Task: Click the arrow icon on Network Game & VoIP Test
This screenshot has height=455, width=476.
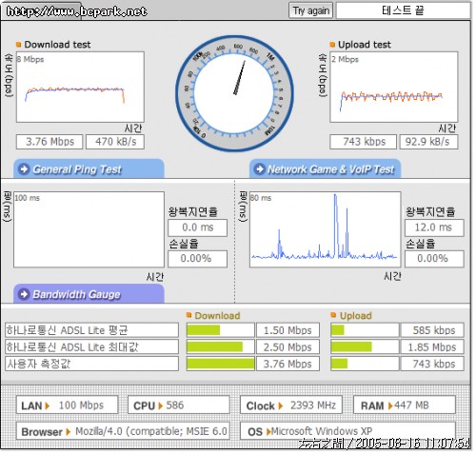Action: pyautogui.click(x=260, y=168)
